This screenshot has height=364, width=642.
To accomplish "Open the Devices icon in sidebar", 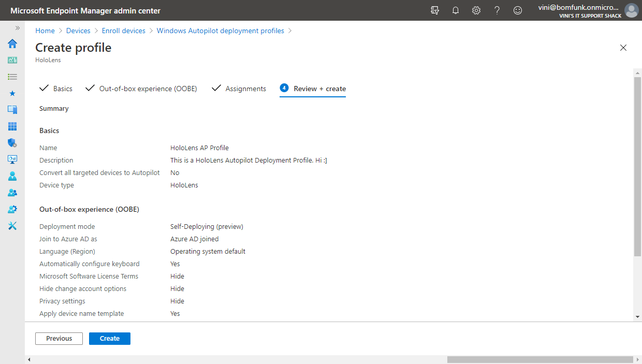I will coord(12,110).
